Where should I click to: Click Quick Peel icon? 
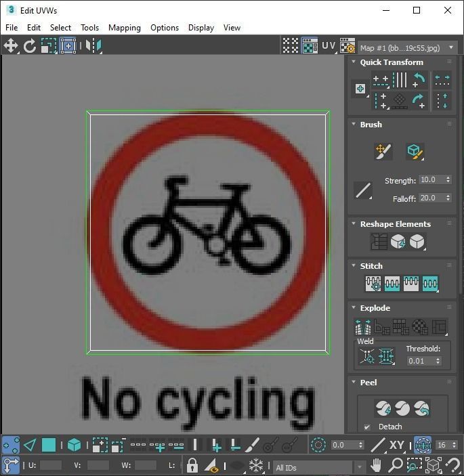click(383, 408)
